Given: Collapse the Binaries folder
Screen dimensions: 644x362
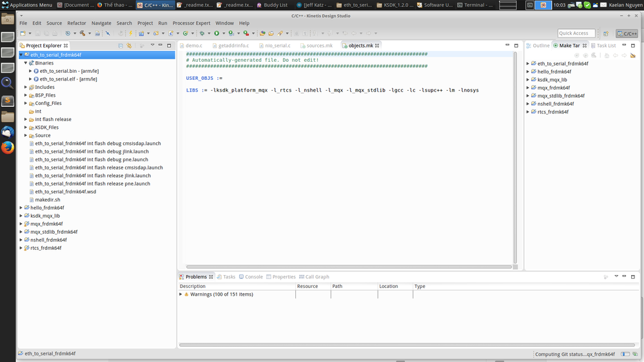Looking at the screenshot, I should pos(26,62).
